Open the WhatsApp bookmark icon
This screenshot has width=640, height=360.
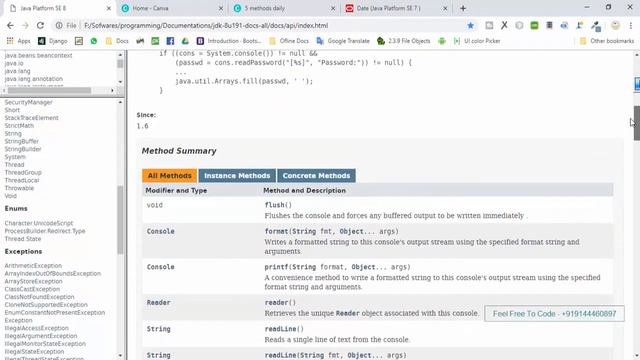(94, 41)
